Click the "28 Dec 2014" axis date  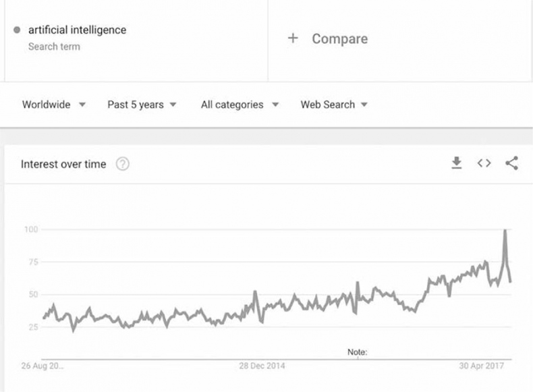pos(262,366)
